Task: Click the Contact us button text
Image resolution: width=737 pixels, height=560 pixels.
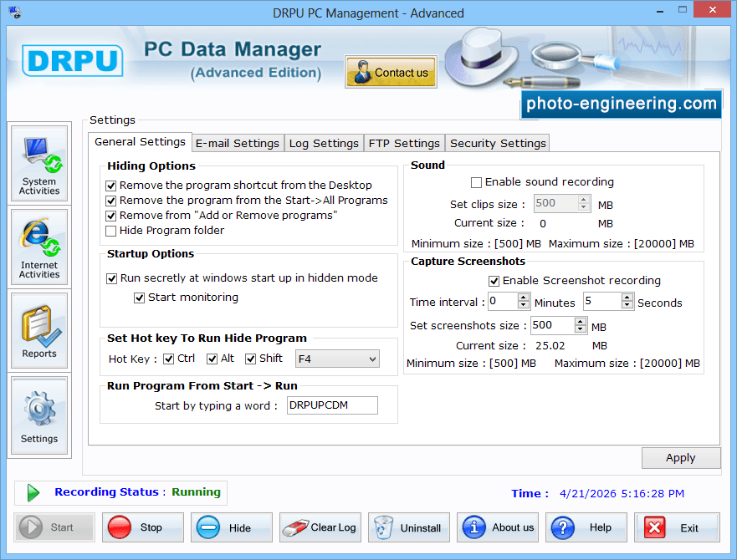Action: coord(402,73)
